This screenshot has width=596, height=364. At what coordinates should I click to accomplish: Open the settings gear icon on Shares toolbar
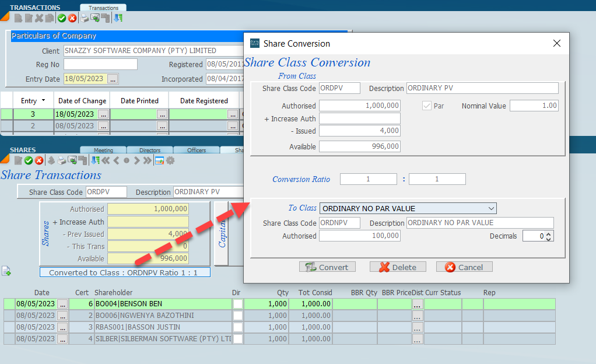[171, 161]
